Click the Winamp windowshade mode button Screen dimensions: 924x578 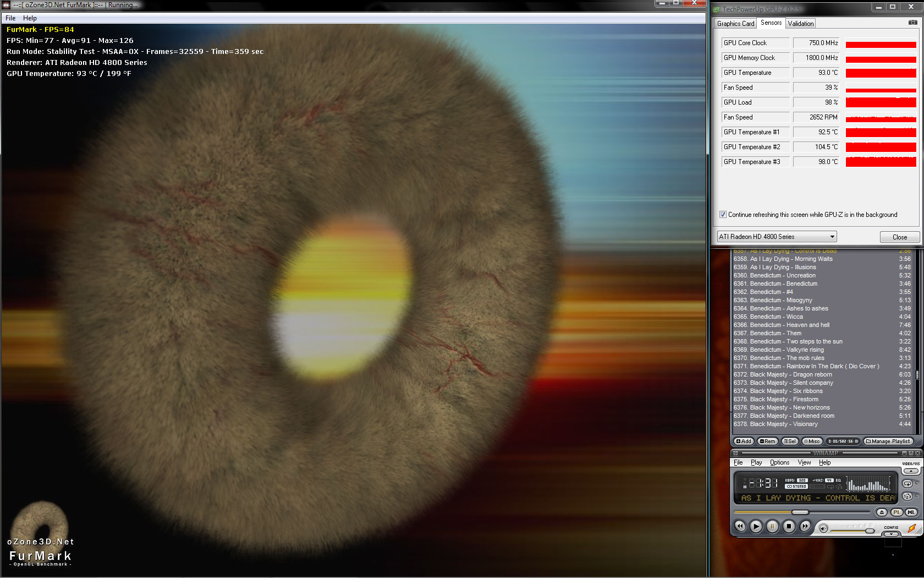point(910,453)
